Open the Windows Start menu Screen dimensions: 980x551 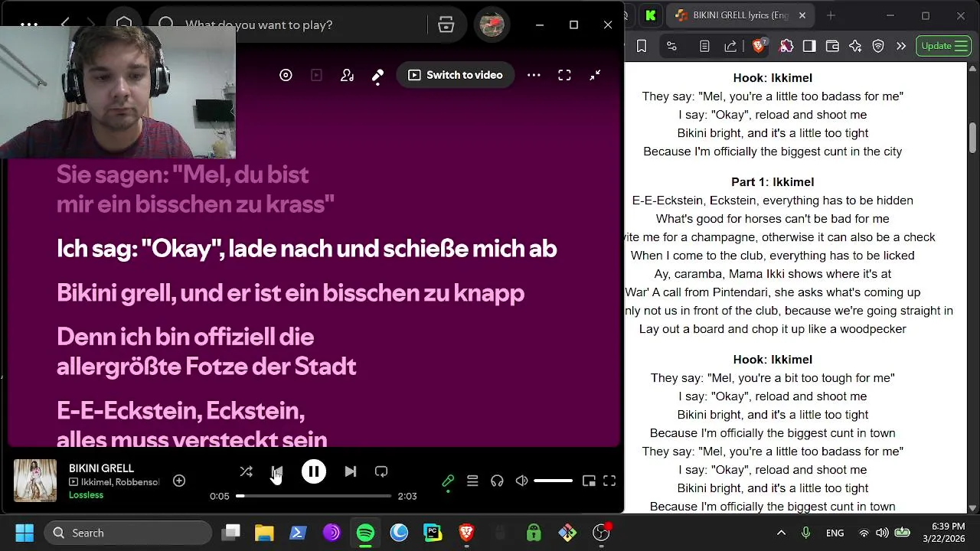click(x=24, y=533)
